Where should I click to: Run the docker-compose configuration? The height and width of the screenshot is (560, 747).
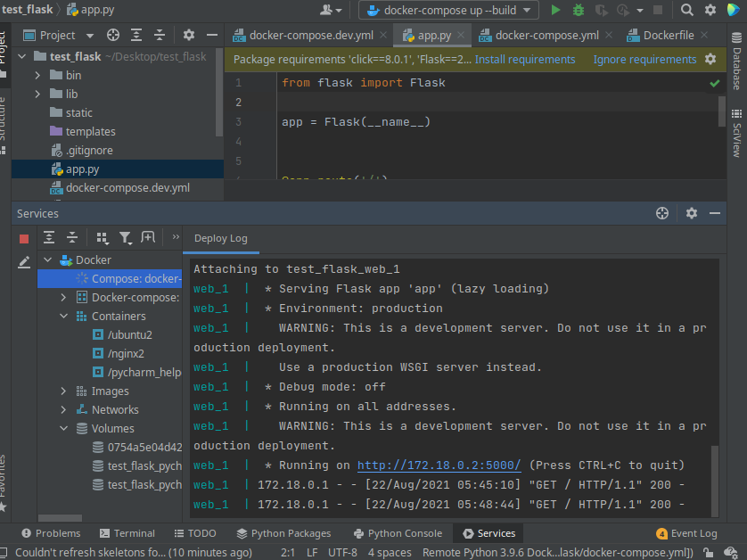555,10
